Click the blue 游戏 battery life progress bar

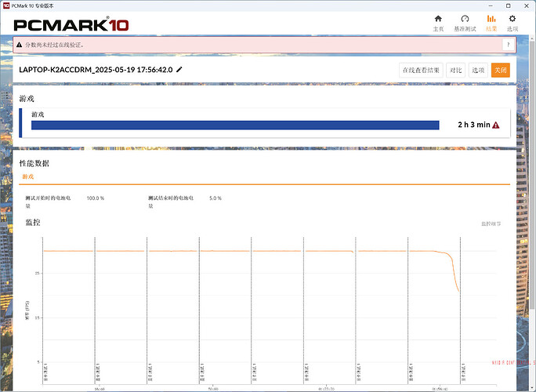point(235,125)
